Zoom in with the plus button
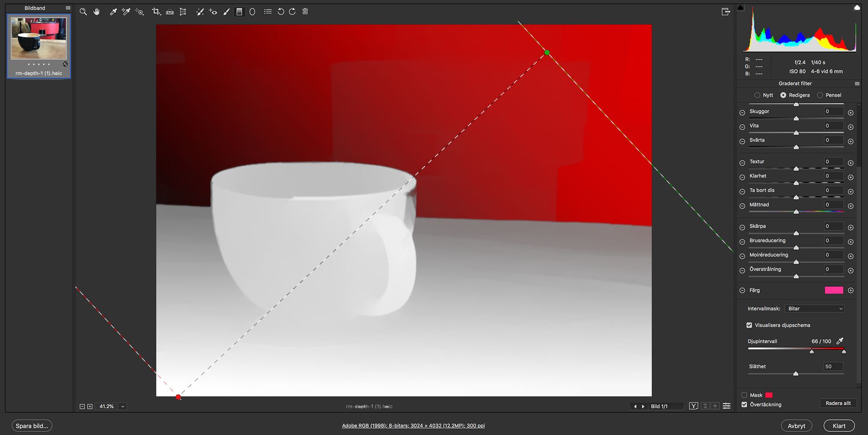This screenshot has height=435, width=868. pyautogui.click(x=90, y=406)
